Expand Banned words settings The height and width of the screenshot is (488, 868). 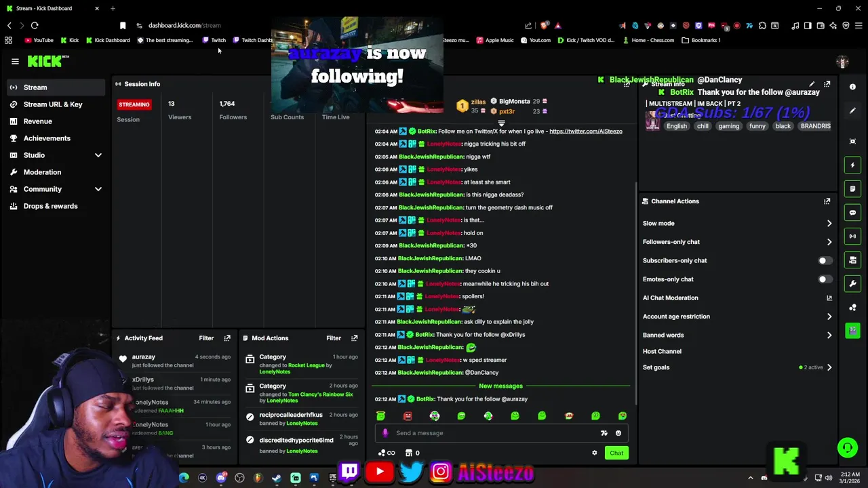click(x=737, y=335)
